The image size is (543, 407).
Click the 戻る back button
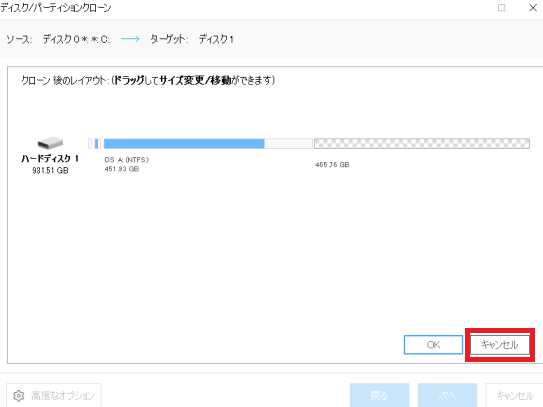tap(379, 395)
